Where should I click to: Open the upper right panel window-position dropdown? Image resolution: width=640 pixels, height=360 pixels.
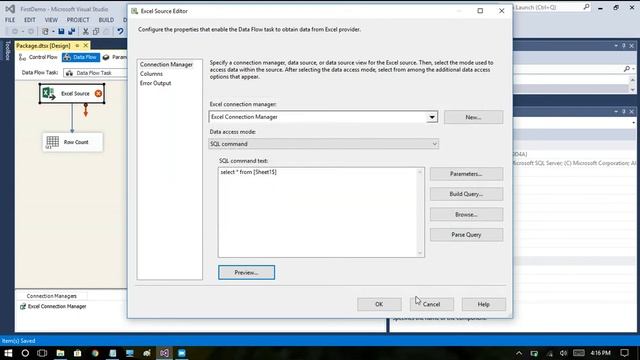coord(616,46)
